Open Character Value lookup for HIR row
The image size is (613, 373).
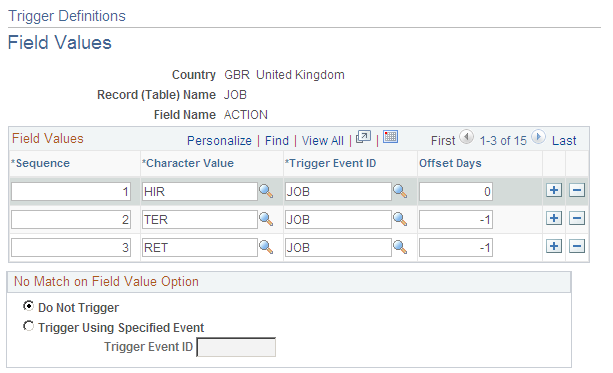(x=266, y=191)
